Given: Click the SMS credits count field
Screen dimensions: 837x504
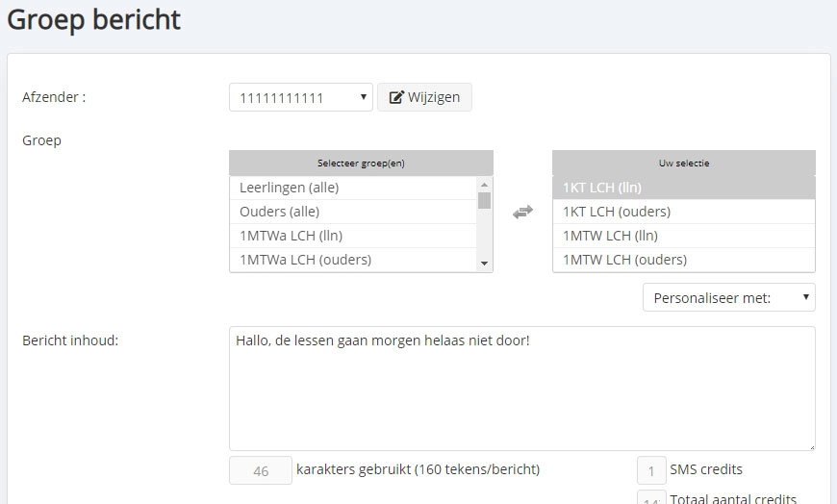Looking at the screenshot, I should 651,471.
